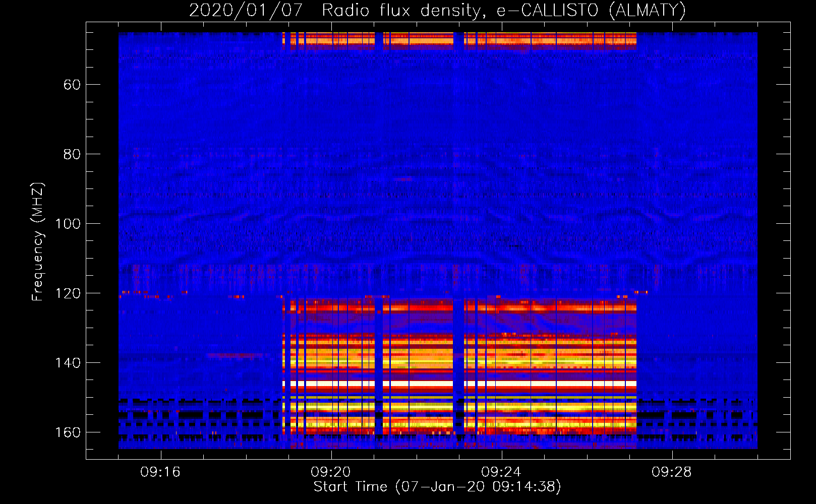Select the 'e-CALLISTO (ALMATY)' station text
The width and height of the screenshot is (816, 504).
[592, 11]
